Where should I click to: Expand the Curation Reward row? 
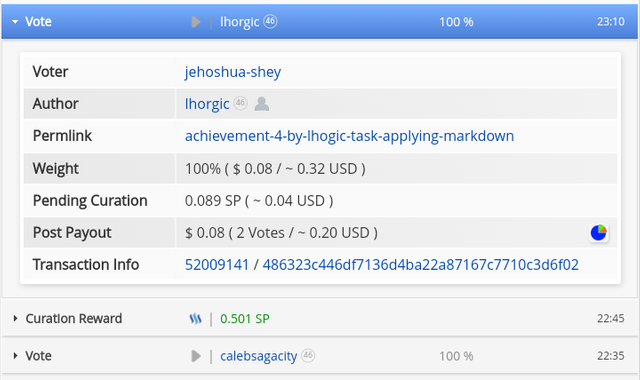coord(15,318)
